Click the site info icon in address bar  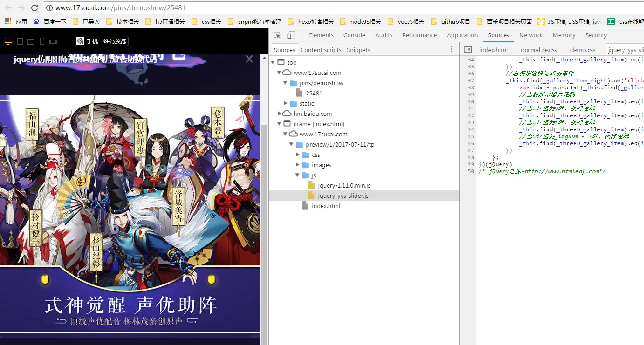click(49, 8)
